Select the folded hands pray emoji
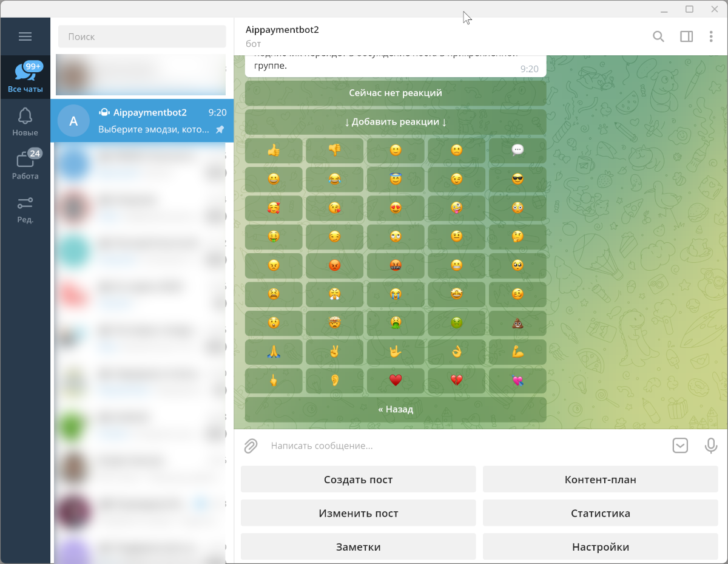 [274, 352]
